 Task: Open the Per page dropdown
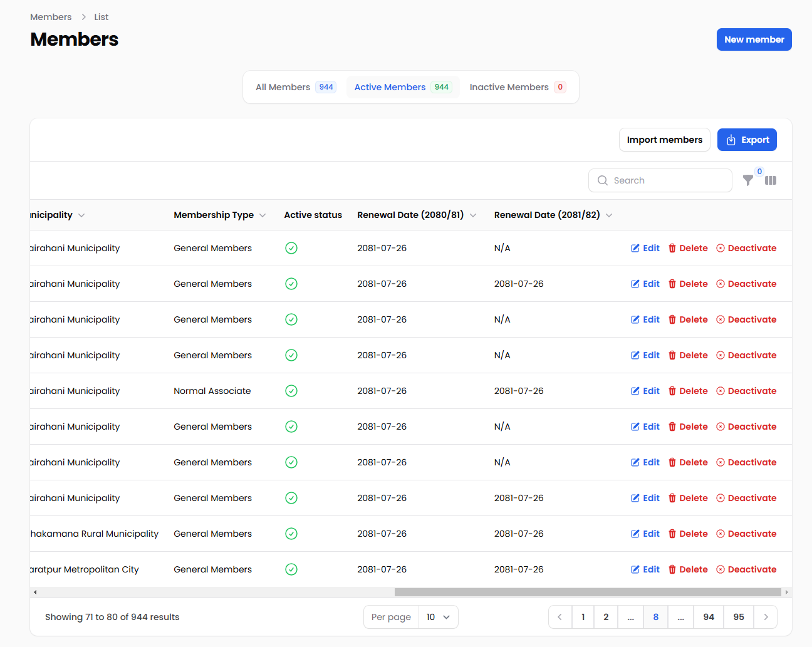point(438,617)
